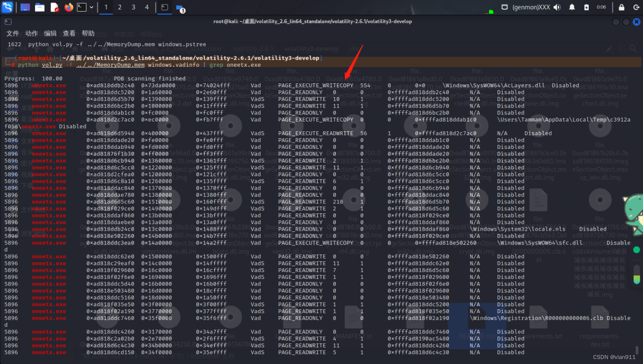Click the 0xad818ddb2c40 offset value

click(x=110, y=86)
